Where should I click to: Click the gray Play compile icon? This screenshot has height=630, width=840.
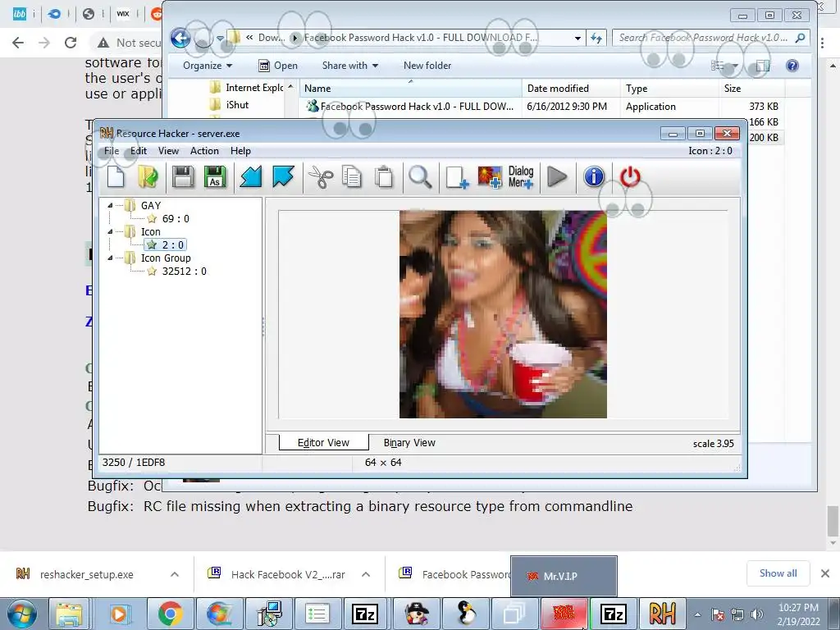click(x=557, y=177)
